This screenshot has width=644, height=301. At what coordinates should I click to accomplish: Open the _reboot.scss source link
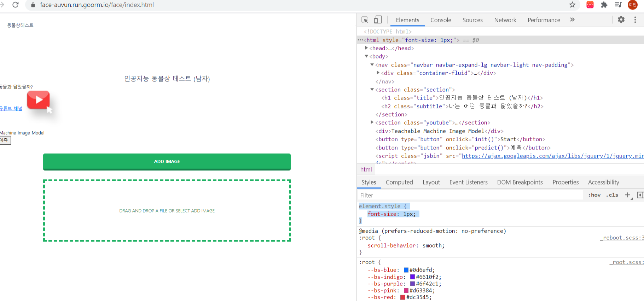point(622,238)
